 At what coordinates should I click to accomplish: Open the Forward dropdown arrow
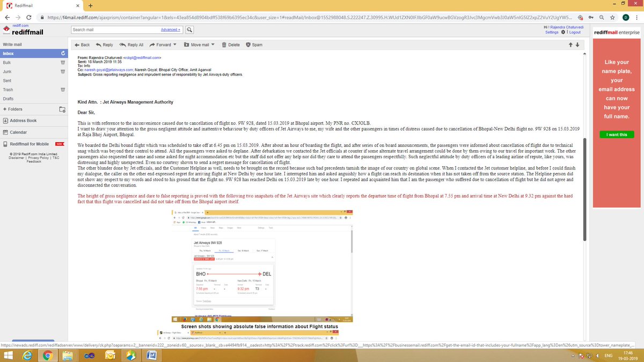click(175, 45)
